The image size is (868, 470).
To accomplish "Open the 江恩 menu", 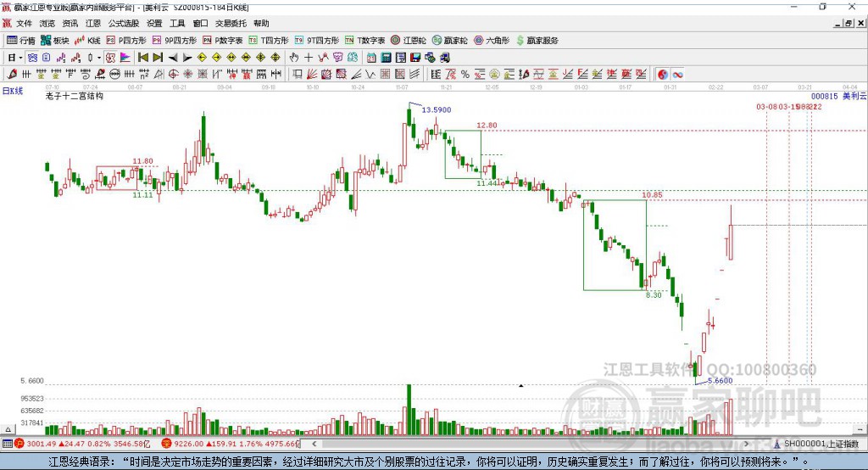I will point(93,23).
